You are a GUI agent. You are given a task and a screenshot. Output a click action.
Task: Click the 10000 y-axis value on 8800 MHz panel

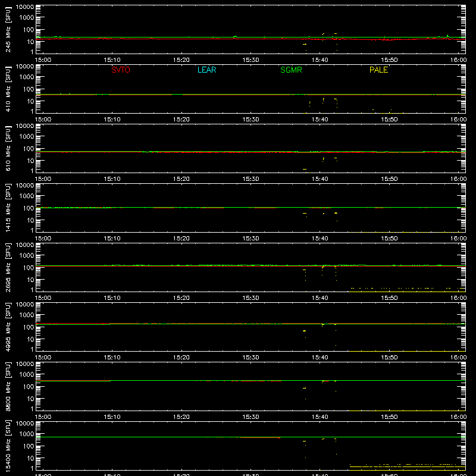(x=25, y=364)
